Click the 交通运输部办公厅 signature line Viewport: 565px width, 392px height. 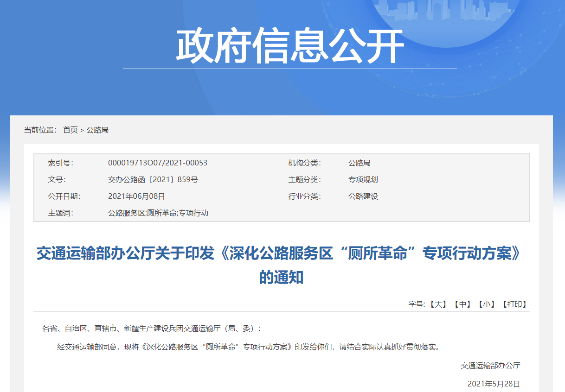click(490, 366)
